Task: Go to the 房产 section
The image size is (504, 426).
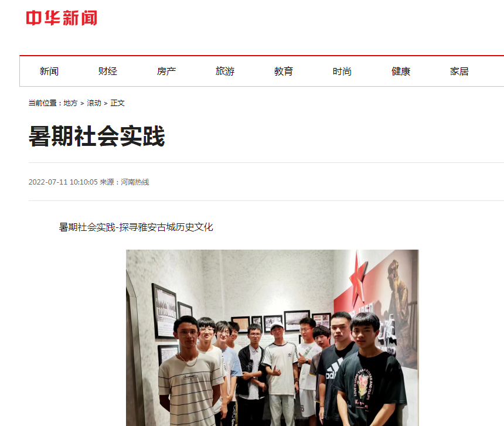Action: 166,71
